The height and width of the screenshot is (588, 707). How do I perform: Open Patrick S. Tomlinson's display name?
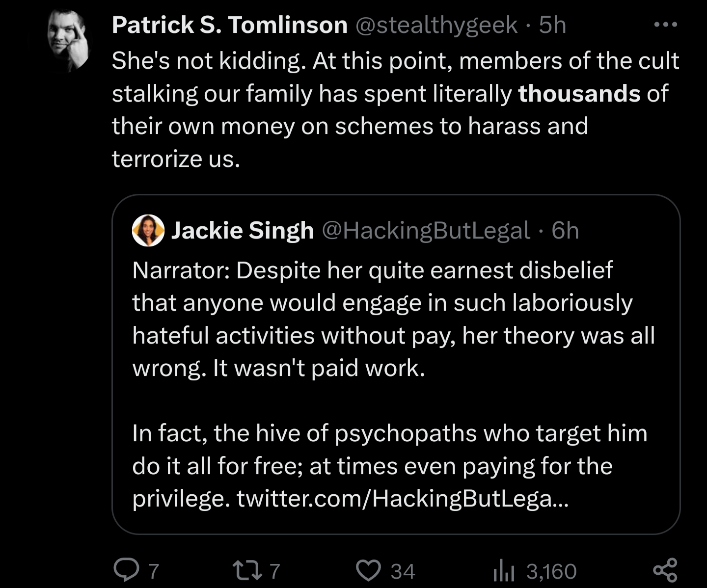(230, 25)
